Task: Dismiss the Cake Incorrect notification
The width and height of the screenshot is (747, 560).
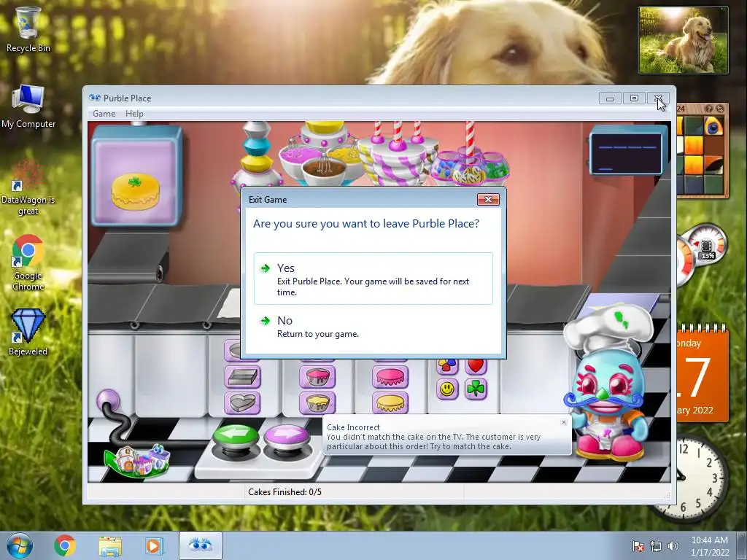Action: 564,422
